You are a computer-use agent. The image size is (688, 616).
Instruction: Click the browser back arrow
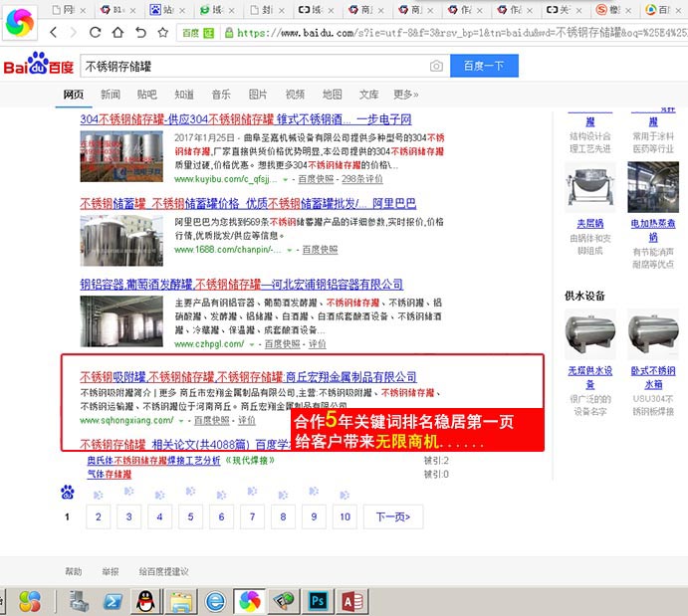54,32
